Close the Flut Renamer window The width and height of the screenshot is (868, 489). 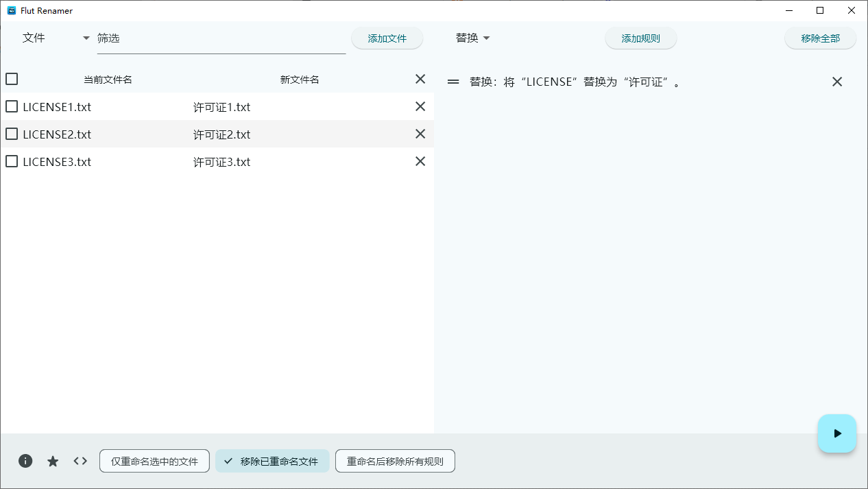851,10
